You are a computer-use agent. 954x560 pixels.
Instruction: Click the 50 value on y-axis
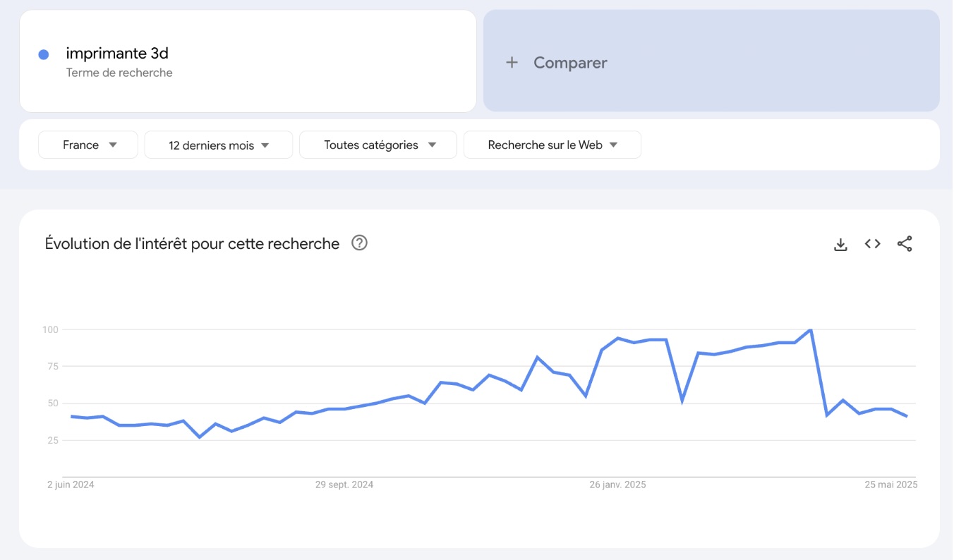click(x=52, y=403)
